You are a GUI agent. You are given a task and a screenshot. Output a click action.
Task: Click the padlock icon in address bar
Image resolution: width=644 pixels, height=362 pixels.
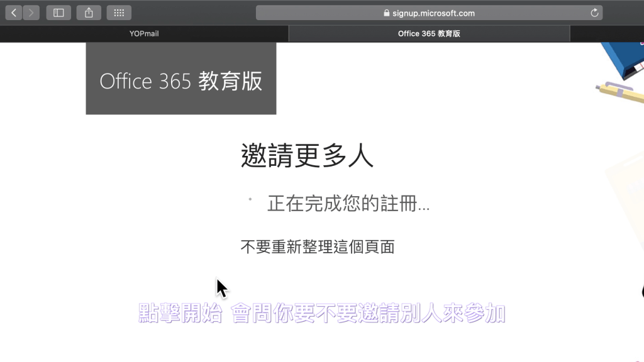tap(387, 13)
